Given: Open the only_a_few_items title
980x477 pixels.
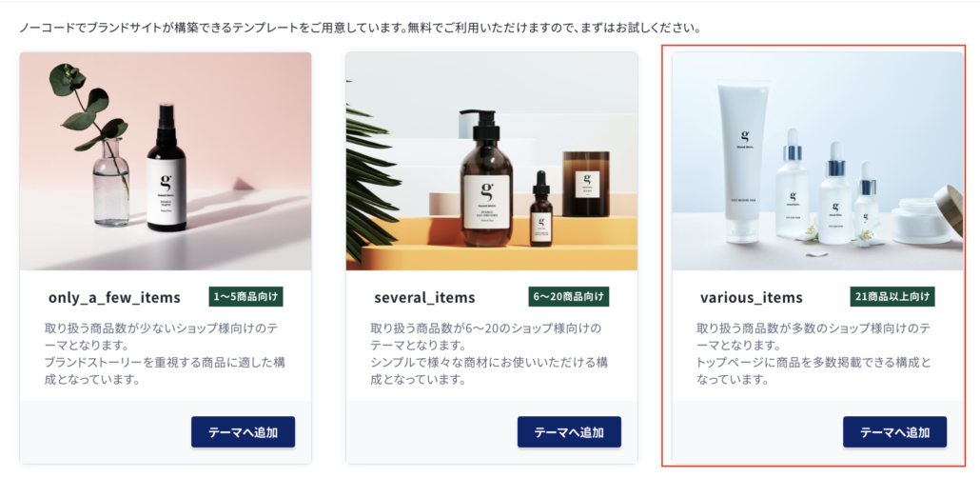Looking at the screenshot, I should point(114,298).
